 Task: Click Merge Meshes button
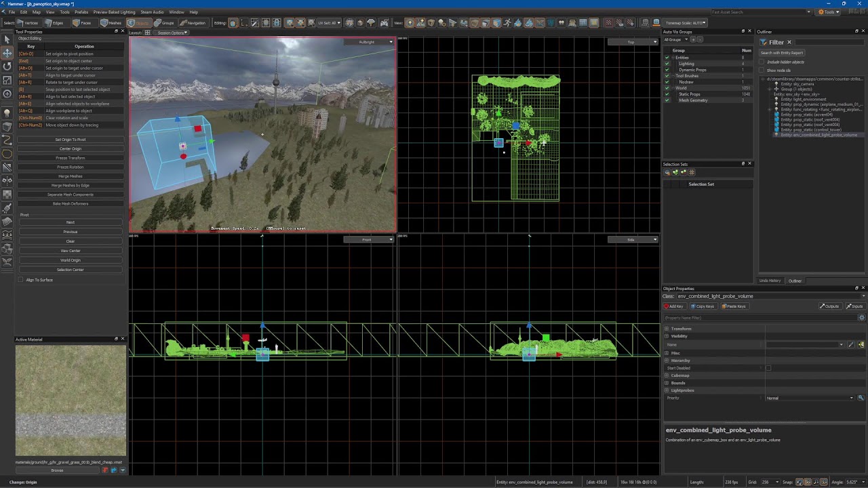coord(71,176)
